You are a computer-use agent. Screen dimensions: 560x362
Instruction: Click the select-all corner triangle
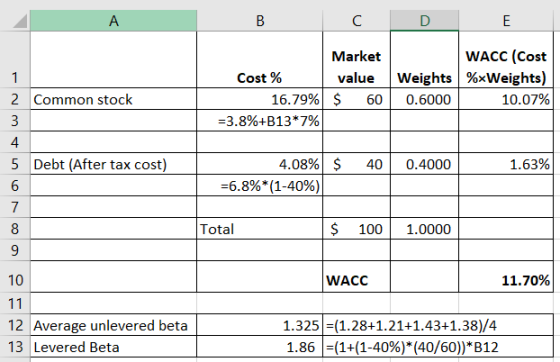20,21
